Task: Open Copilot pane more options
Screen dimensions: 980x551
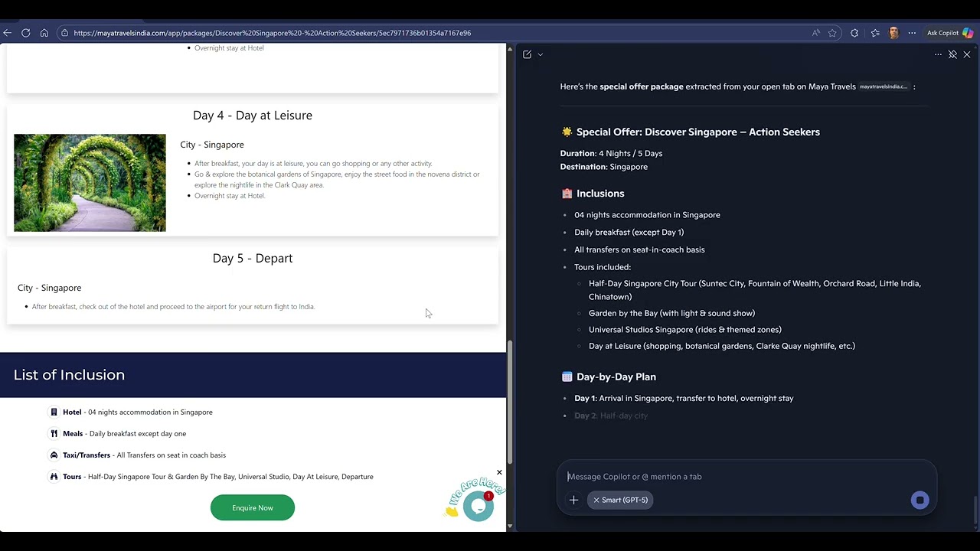Action: (x=938, y=54)
